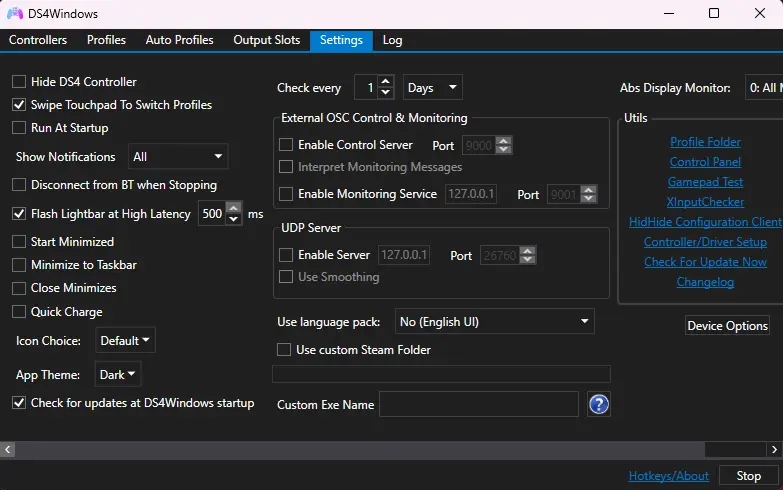Image resolution: width=783 pixels, height=490 pixels.
Task: Uncheck Check for updates at DS4Windows startup
Action: (19, 402)
